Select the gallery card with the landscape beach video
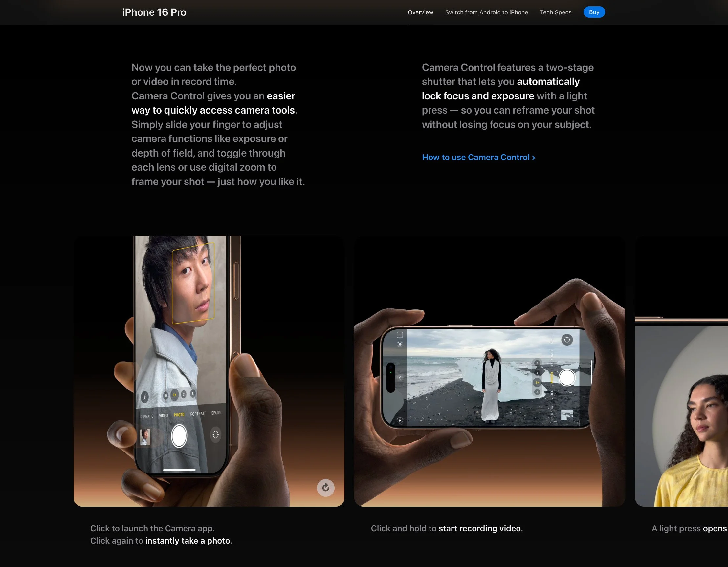The height and width of the screenshot is (567, 728). pyautogui.click(x=489, y=371)
